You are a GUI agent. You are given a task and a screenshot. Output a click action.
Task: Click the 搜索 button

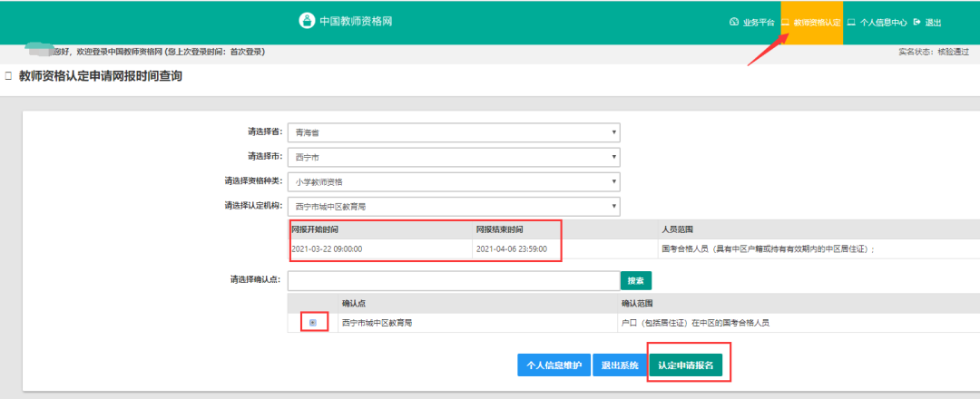(635, 280)
